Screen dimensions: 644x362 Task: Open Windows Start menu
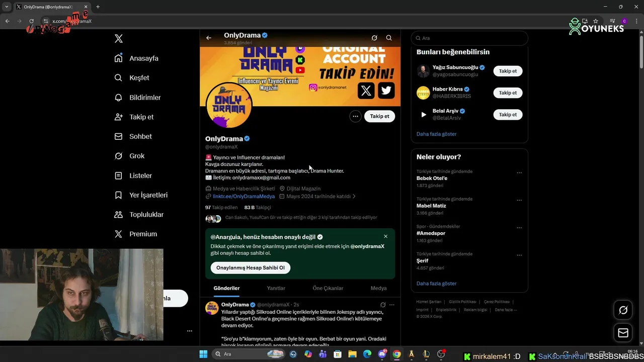[203, 354]
